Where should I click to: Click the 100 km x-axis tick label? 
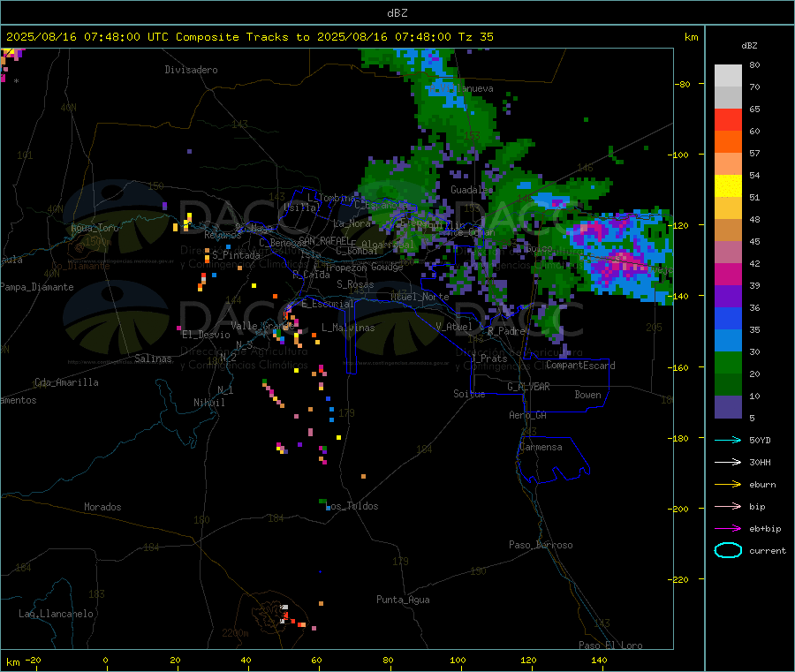pos(458,660)
